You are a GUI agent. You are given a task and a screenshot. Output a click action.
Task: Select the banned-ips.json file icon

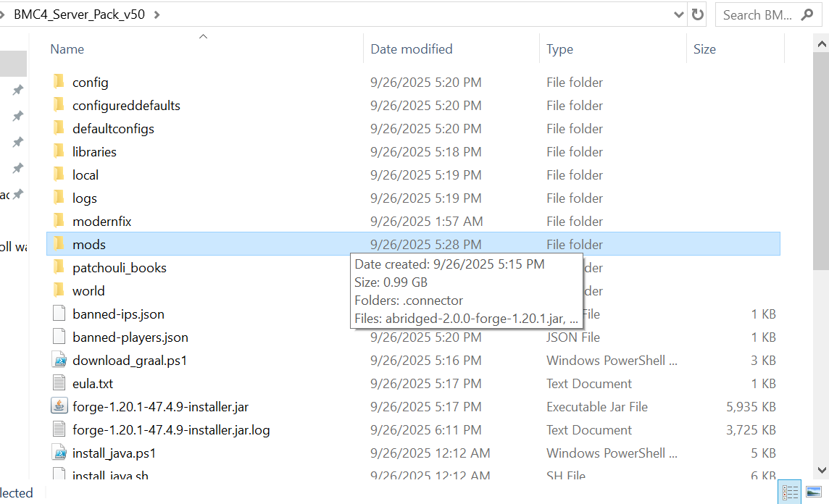pyautogui.click(x=59, y=314)
